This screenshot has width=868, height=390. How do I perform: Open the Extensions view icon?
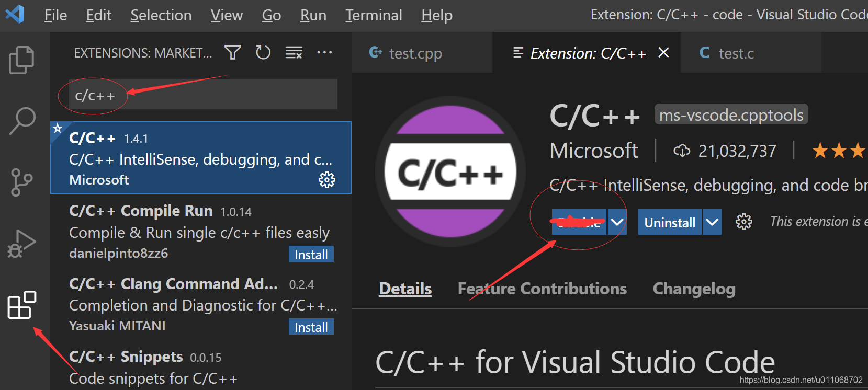click(22, 305)
